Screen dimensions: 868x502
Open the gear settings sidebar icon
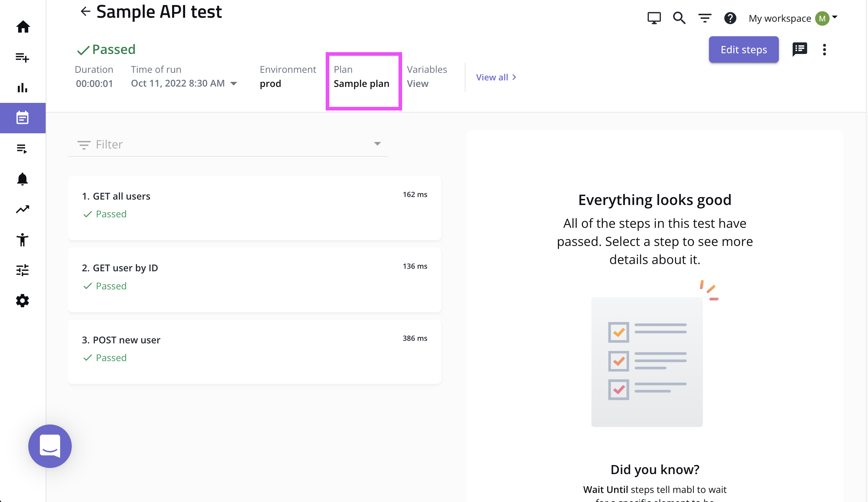click(x=22, y=301)
